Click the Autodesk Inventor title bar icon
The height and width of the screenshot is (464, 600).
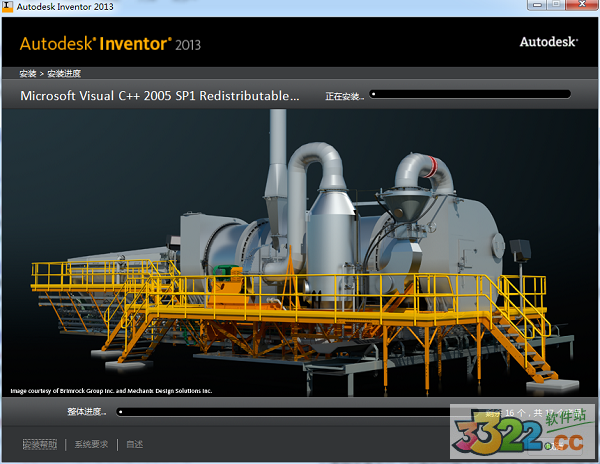pos(7,6)
